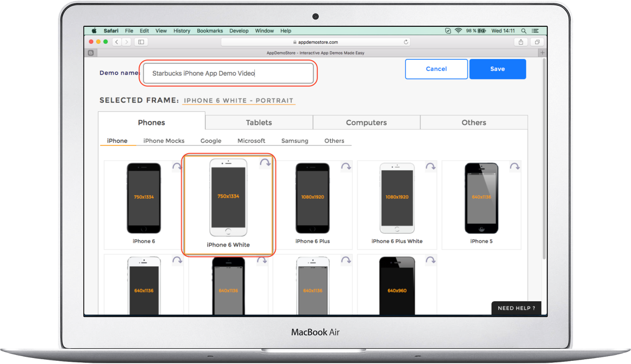Select the Samsung sub-tab
Screen dimensions: 631x364
(x=295, y=141)
